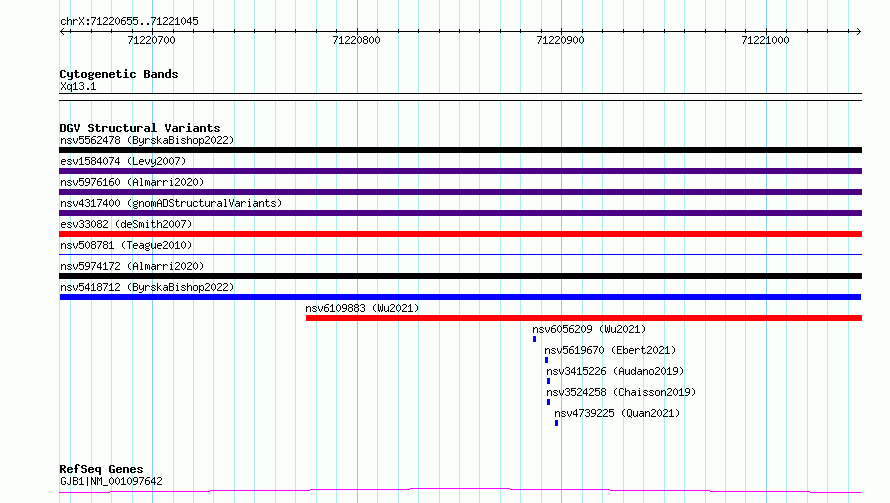The width and height of the screenshot is (890, 503).
Task: Click the purple nsv4317400 variant bar
Action: [460, 213]
